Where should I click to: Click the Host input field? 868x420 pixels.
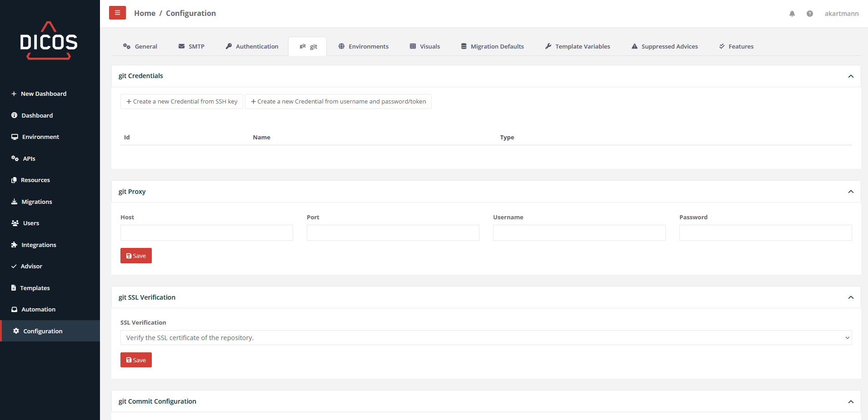click(206, 232)
